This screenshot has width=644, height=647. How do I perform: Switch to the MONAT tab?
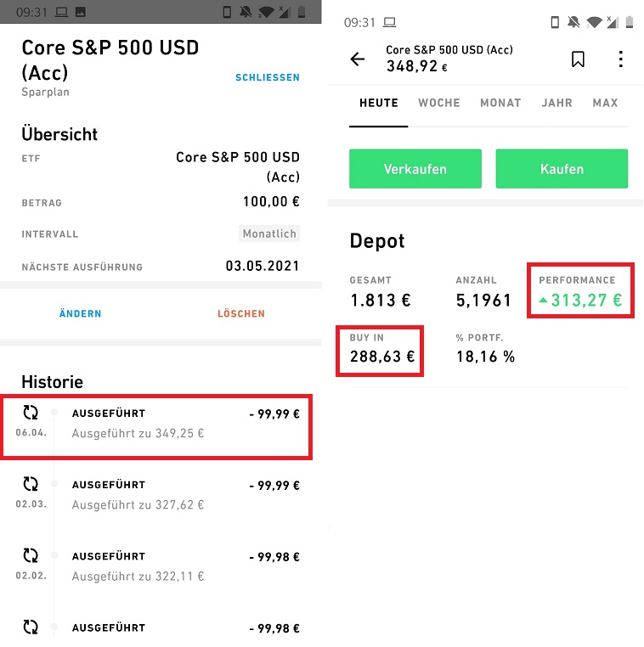pos(500,103)
